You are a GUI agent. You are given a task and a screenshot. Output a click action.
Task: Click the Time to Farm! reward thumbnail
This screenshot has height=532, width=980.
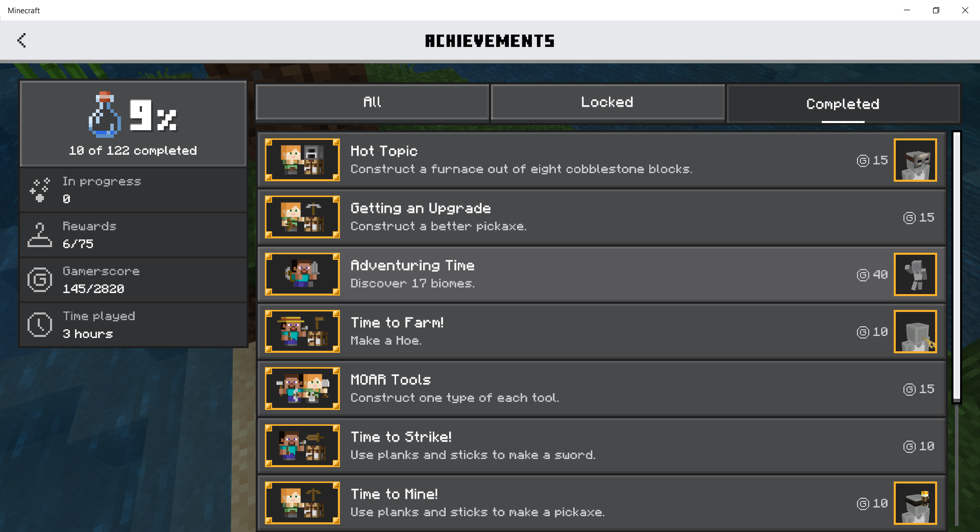coord(915,331)
